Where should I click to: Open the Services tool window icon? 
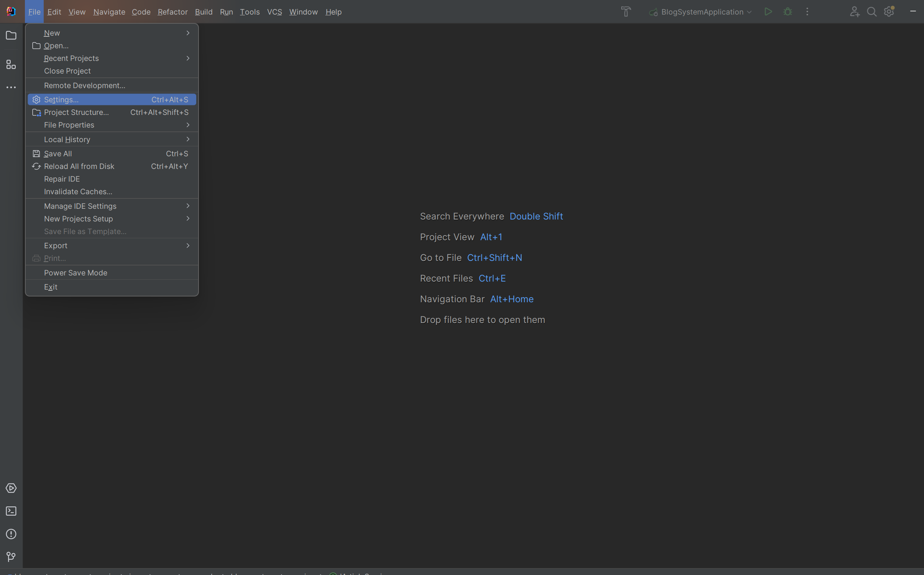pos(11,488)
